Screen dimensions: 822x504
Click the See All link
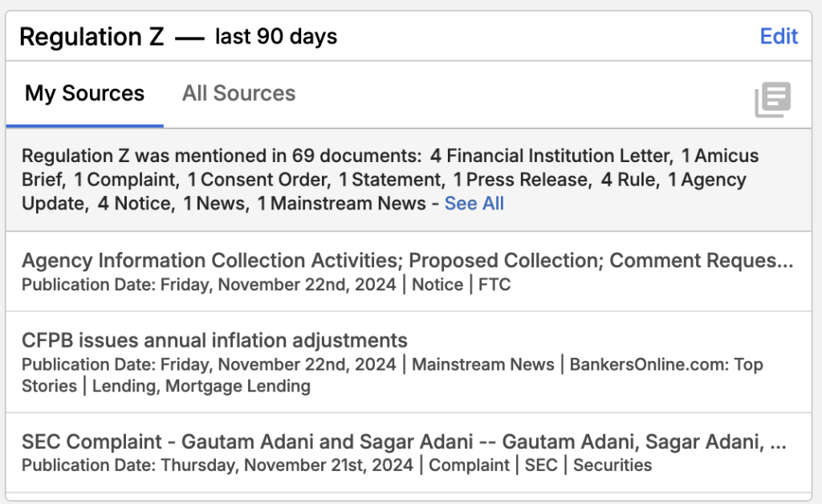click(x=474, y=203)
